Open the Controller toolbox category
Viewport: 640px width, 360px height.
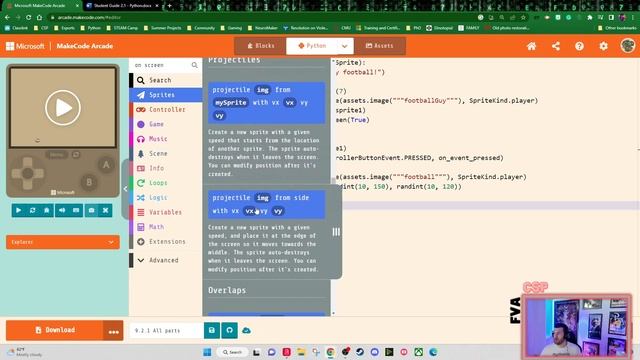[165, 110]
